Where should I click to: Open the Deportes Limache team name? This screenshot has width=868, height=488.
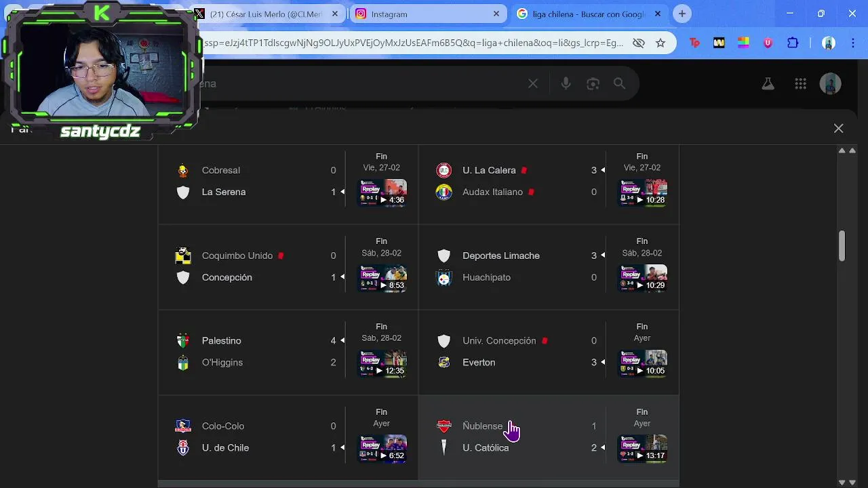point(501,256)
